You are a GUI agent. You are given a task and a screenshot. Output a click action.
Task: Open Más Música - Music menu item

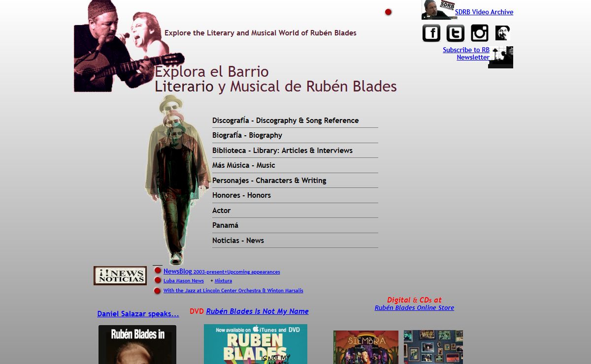point(295,165)
